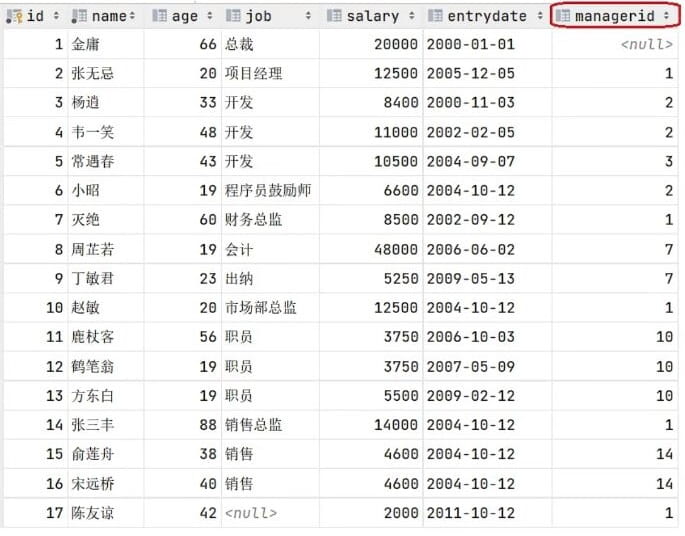685x536 pixels.
Task: Sort by the id column arrows
Action: pyautogui.click(x=56, y=16)
